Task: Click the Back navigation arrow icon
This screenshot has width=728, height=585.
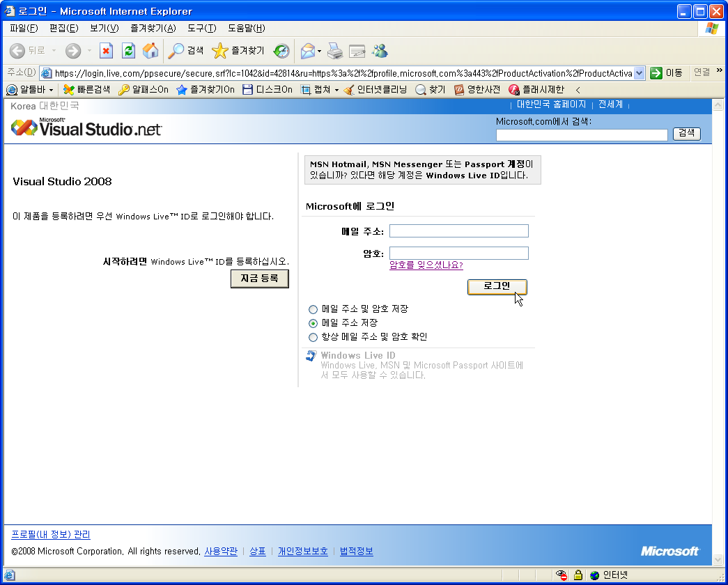Action: (17, 51)
